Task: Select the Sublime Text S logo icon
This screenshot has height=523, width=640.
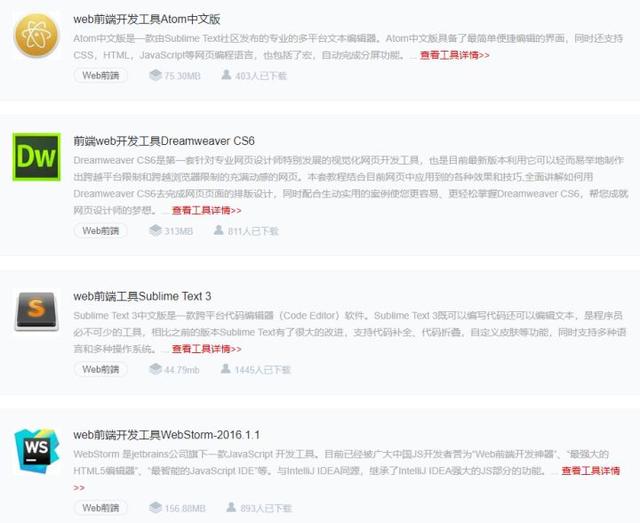Action: pos(37,311)
